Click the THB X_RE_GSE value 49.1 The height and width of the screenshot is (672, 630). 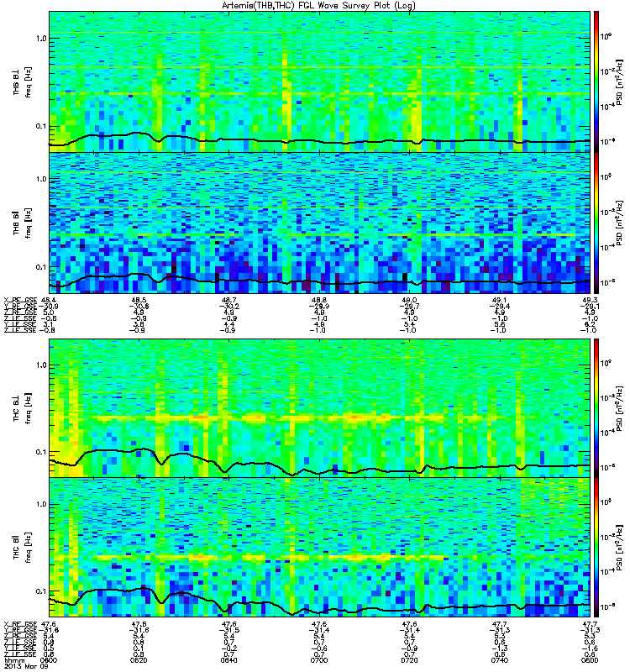point(500,300)
